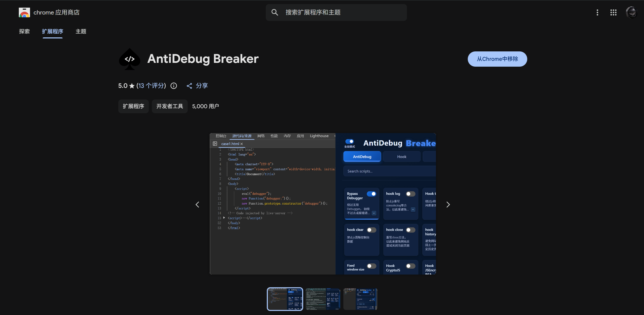Click the Chrome Web Store logo
This screenshot has height=315, width=644.
coord(24,12)
